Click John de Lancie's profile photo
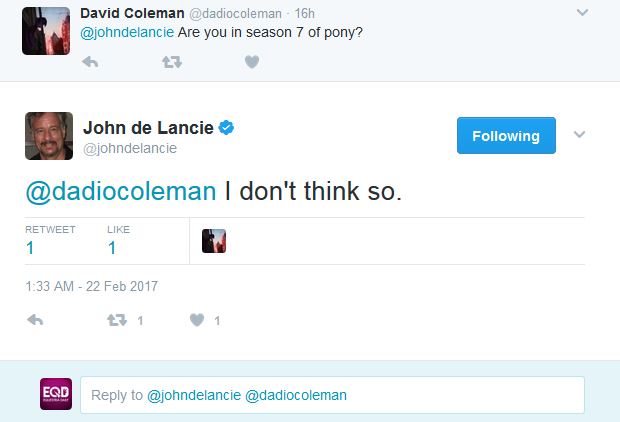Viewport: 620px width, 422px height. [49, 136]
